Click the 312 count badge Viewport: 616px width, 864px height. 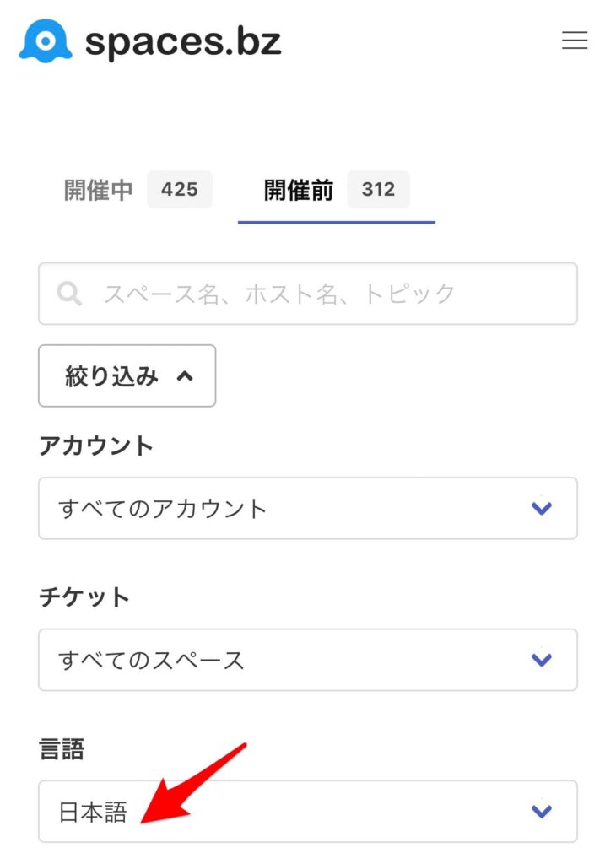pos(379,190)
